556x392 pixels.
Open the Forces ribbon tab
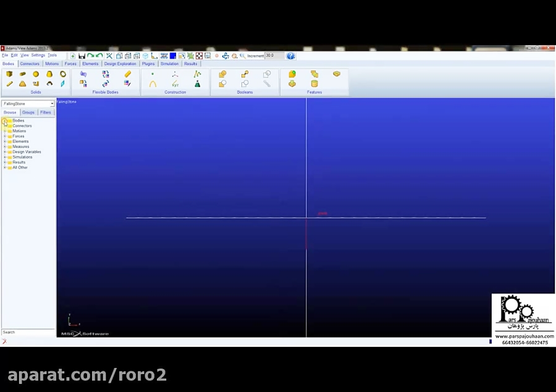point(70,64)
